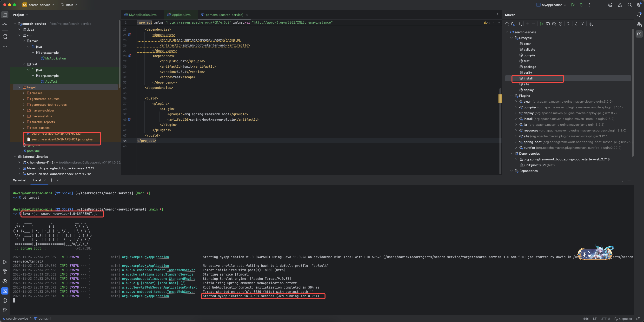
Task: Collapse all nodes in the Maven panel
Action: [583, 24]
